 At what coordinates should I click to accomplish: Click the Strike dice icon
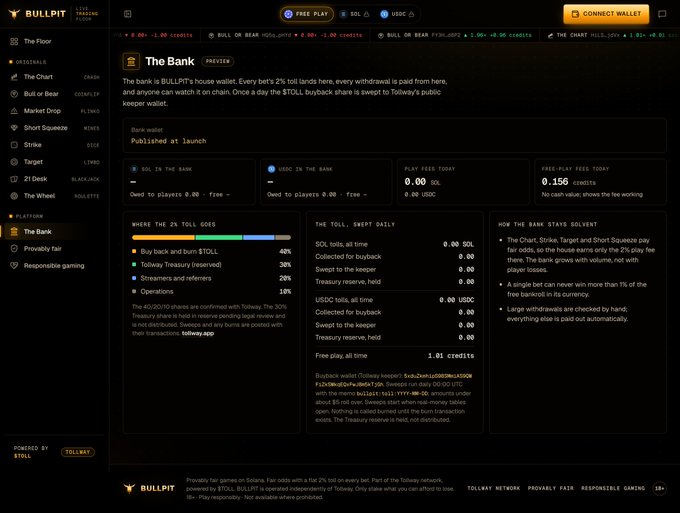pos(14,145)
